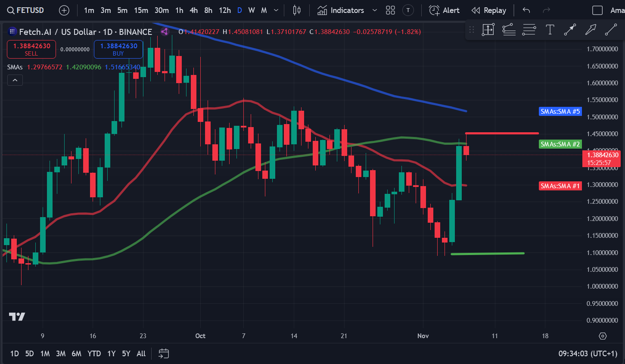Click the circled T trading panel icon

click(x=408, y=10)
